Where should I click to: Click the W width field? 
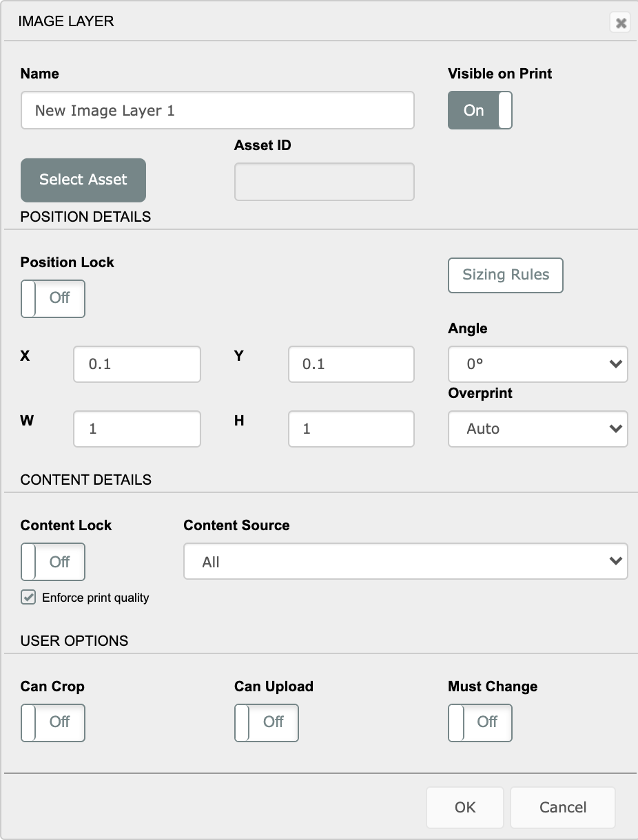click(x=137, y=429)
